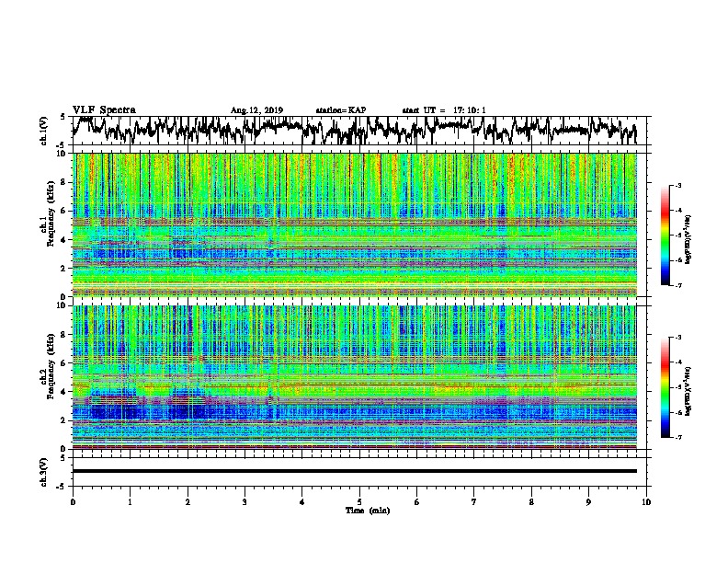
Task: Click the ch.1 voltage waveform trace
Action: (354, 130)
